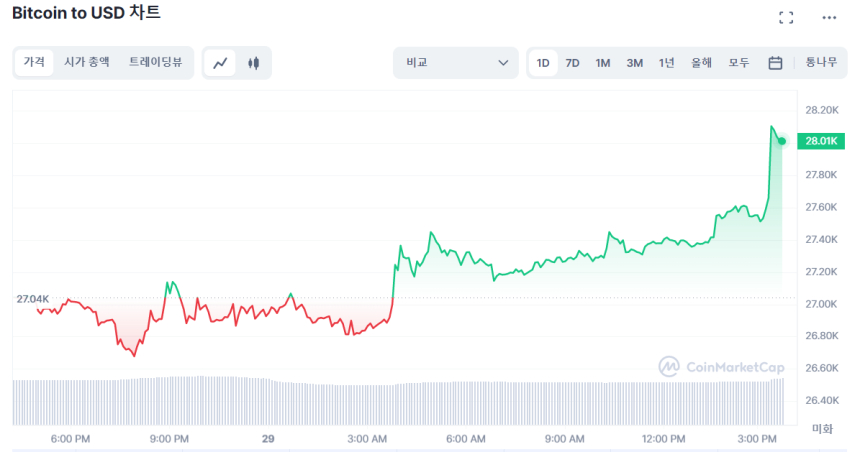Set range to 1년
Image resolution: width=860 pixels, height=452 pixels.
click(666, 63)
